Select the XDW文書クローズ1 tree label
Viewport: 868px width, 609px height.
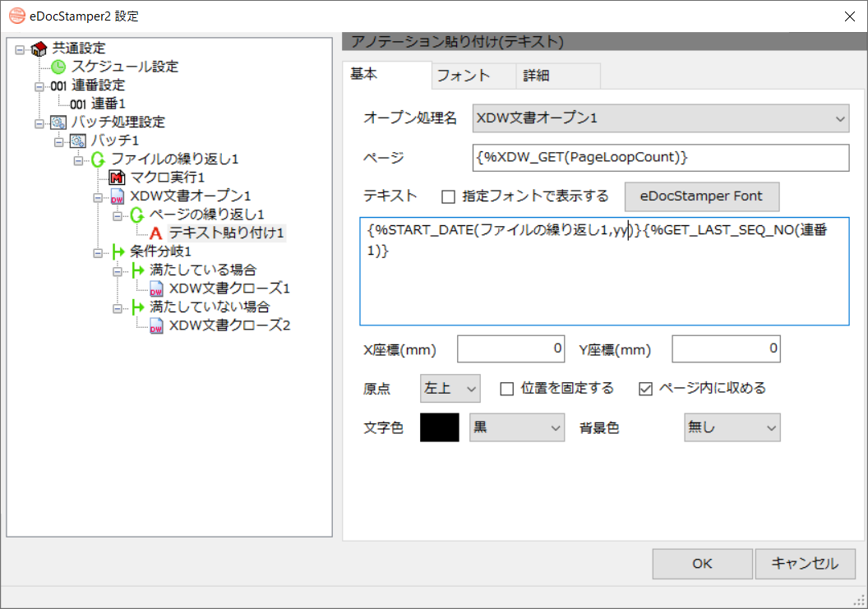229,288
